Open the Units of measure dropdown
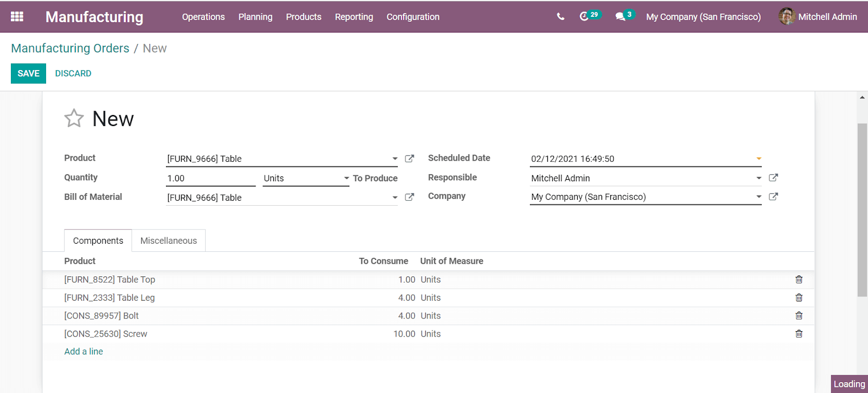868x393 pixels. click(306, 178)
